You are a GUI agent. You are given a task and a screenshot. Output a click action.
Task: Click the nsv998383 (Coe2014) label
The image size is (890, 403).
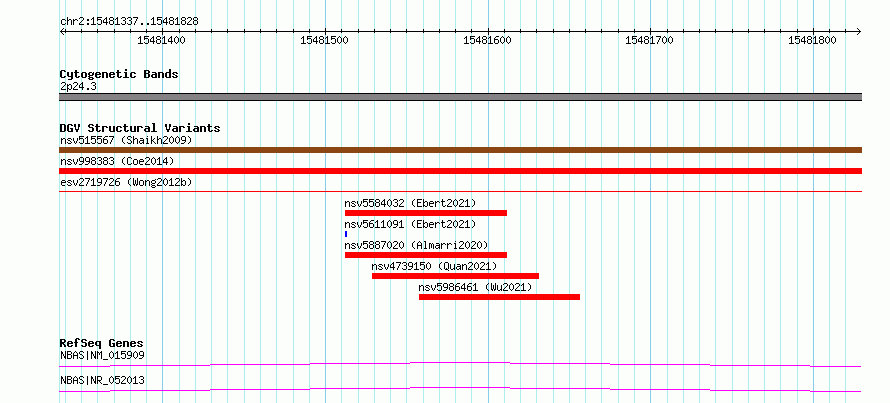117,161
